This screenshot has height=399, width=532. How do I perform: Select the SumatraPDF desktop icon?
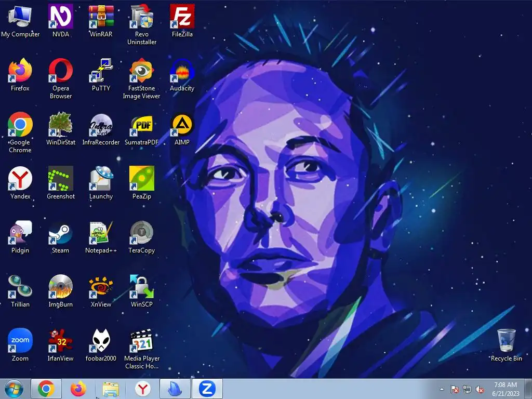pos(141,124)
